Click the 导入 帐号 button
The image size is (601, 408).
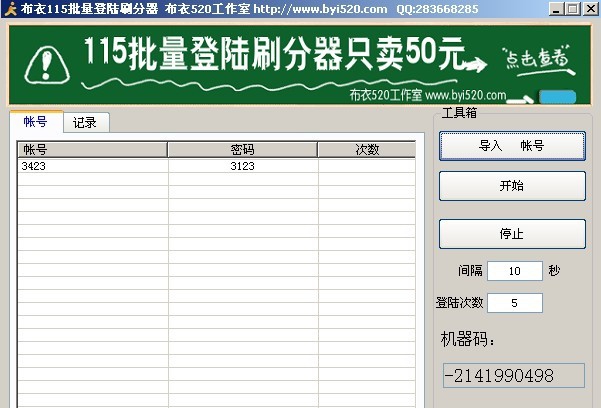[512, 146]
